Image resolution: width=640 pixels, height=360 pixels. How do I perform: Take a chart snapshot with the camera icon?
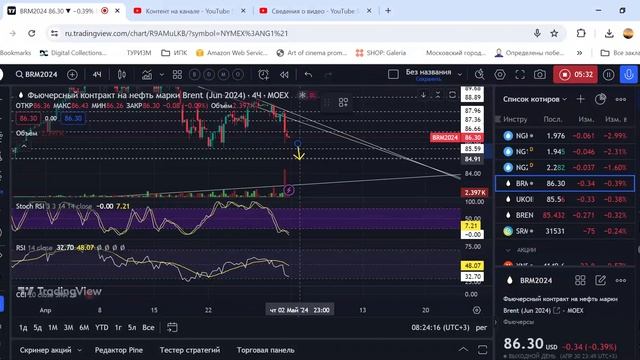point(540,74)
